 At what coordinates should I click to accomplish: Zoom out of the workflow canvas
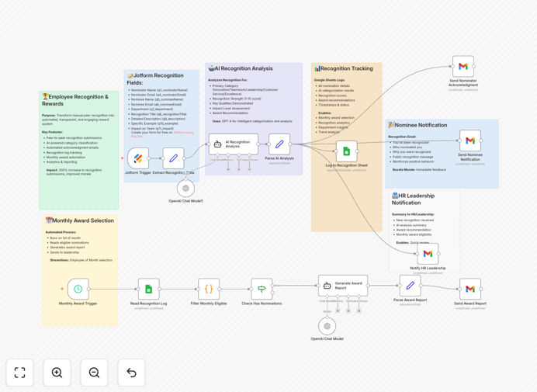[94, 373]
